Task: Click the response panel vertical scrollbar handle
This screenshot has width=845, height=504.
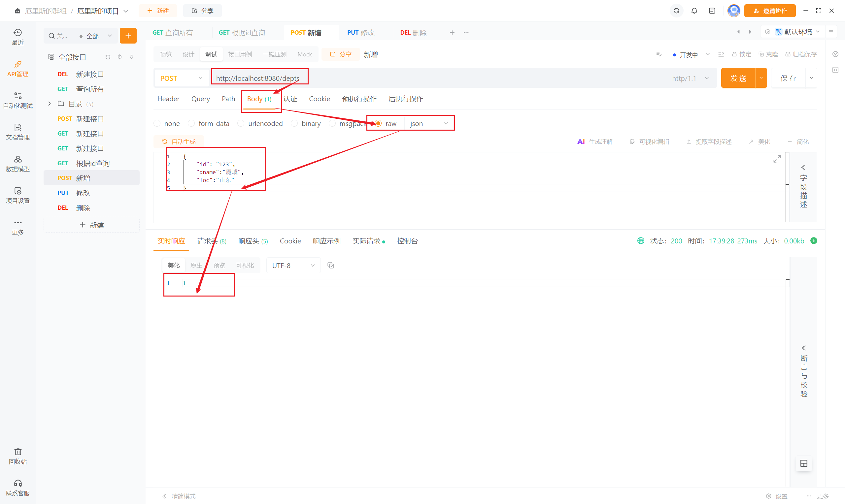Action: (787, 279)
